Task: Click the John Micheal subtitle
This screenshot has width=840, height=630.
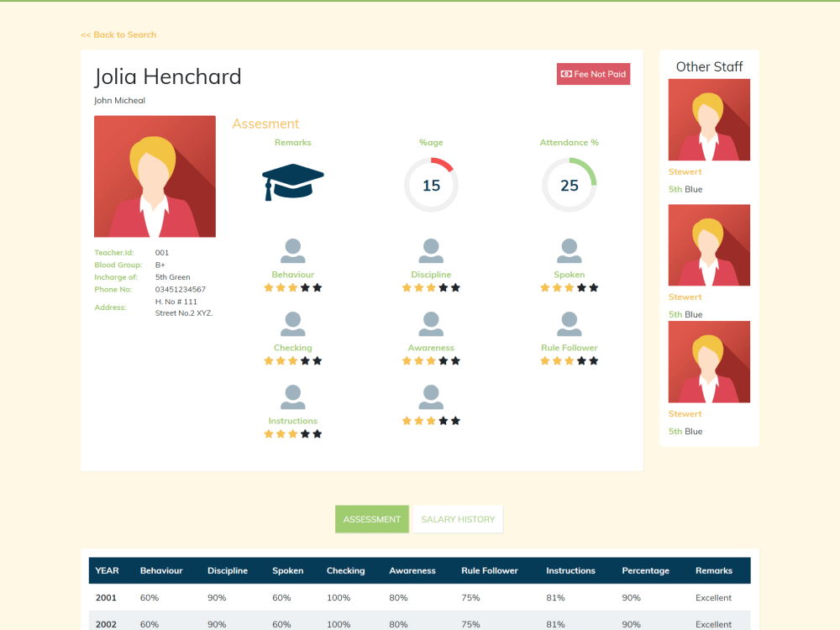Action: click(x=119, y=101)
